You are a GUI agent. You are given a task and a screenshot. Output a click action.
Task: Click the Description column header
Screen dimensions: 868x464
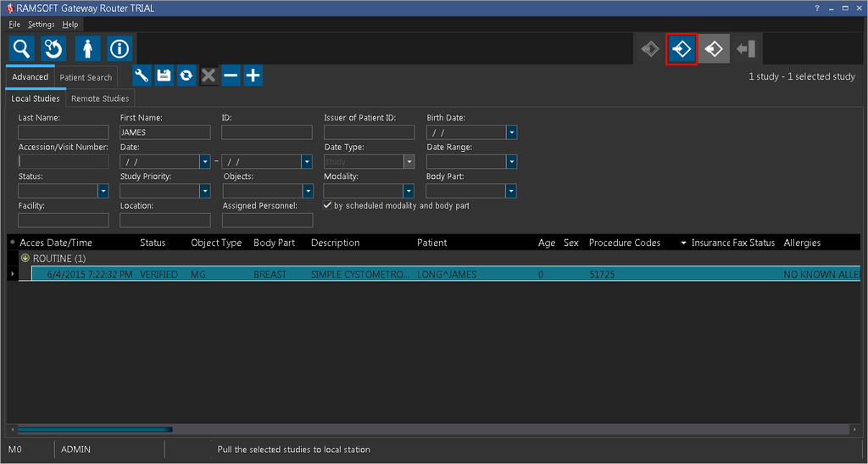click(335, 243)
